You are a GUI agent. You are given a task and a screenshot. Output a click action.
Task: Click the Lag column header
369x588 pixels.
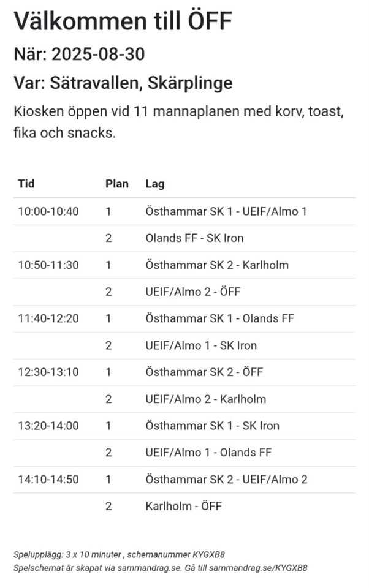[155, 184]
